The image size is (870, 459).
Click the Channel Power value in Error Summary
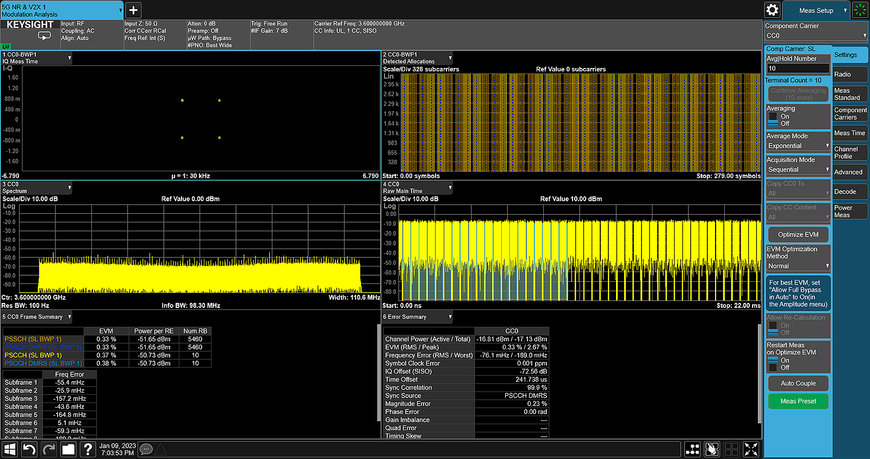(x=512, y=339)
